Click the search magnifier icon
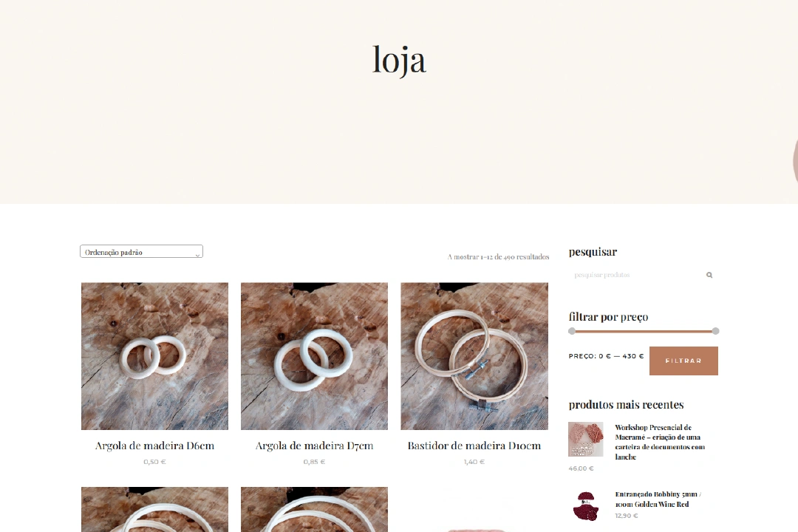 709,275
